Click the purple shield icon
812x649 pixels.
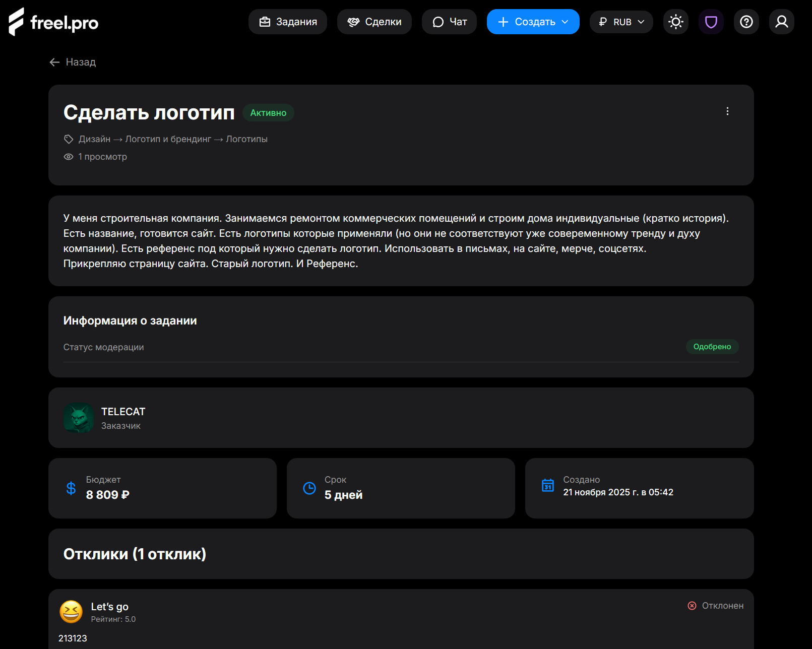(x=711, y=22)
